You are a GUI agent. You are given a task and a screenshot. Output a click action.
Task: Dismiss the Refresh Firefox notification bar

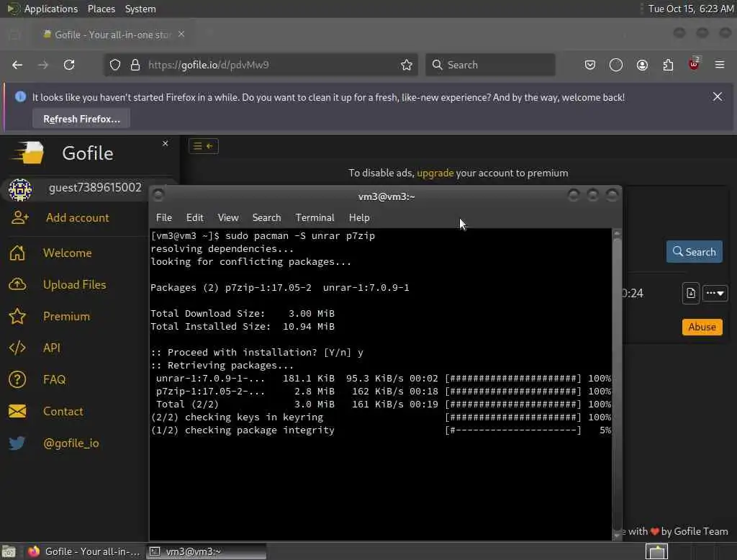718,97
